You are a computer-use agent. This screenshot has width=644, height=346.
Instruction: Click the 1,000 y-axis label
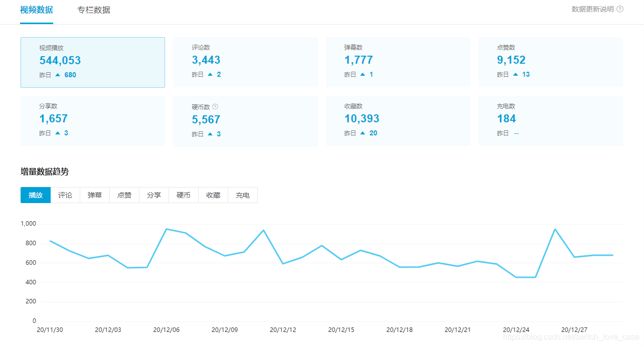pyautogui.click(x=29, y=224)
